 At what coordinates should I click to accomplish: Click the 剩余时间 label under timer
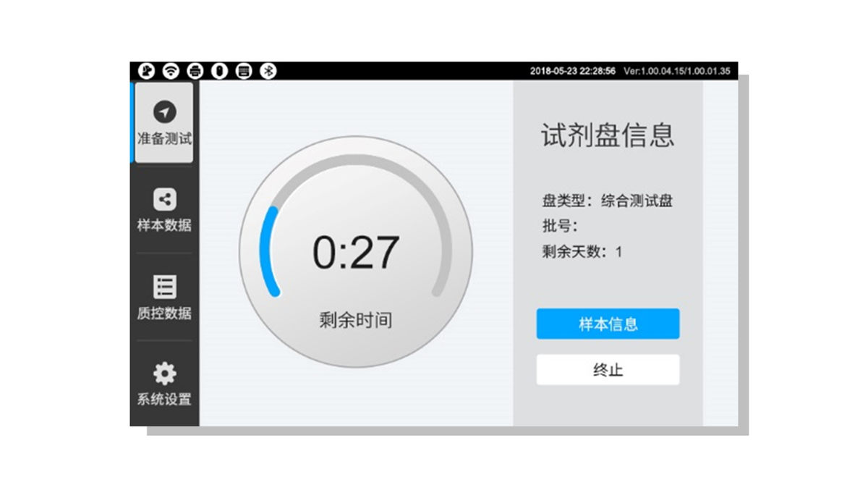pyautogui.click(x=355, y=320)
